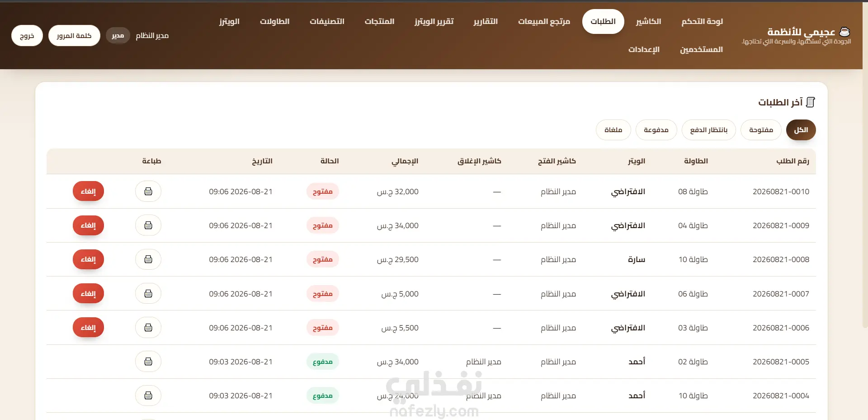Click the coffee cup logo icon
The width and height of the screenshot is (868, 420).
[x=844, y=32]
